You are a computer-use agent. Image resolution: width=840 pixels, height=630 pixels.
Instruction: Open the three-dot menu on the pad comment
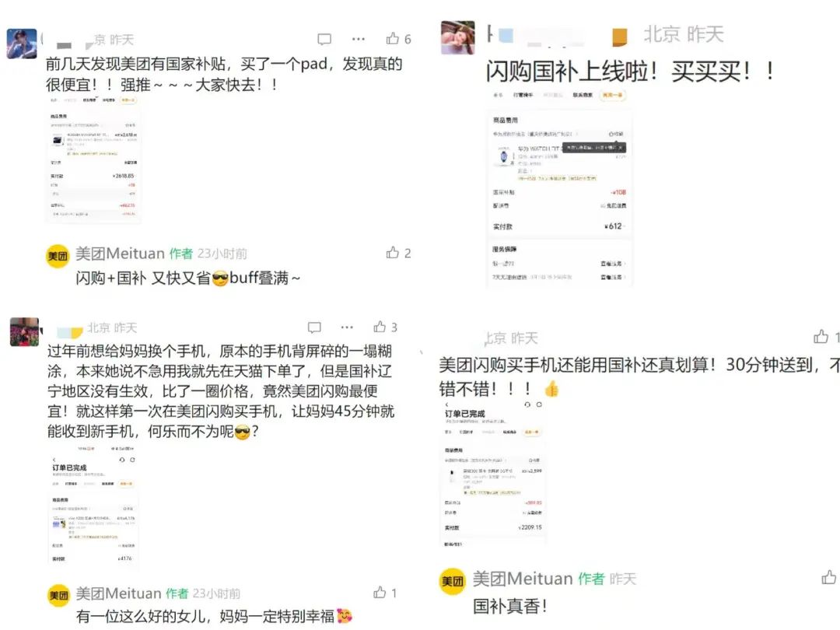click(359, 39)
